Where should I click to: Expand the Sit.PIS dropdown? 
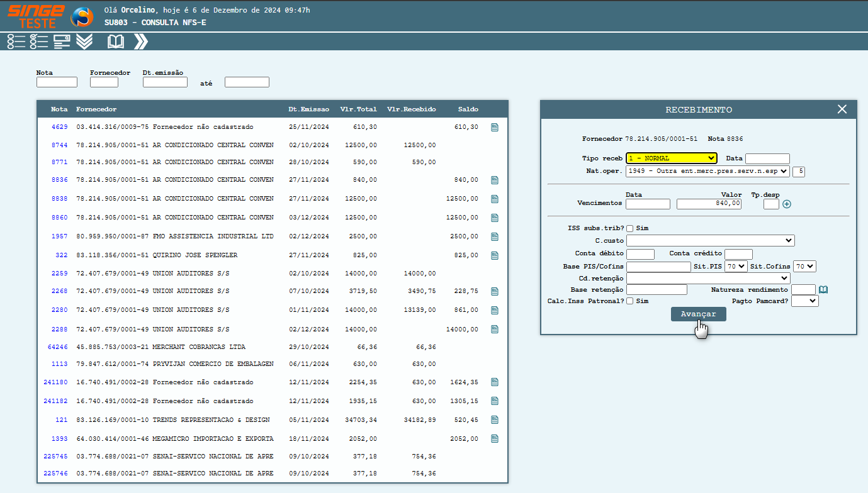[x=736, y=267]
